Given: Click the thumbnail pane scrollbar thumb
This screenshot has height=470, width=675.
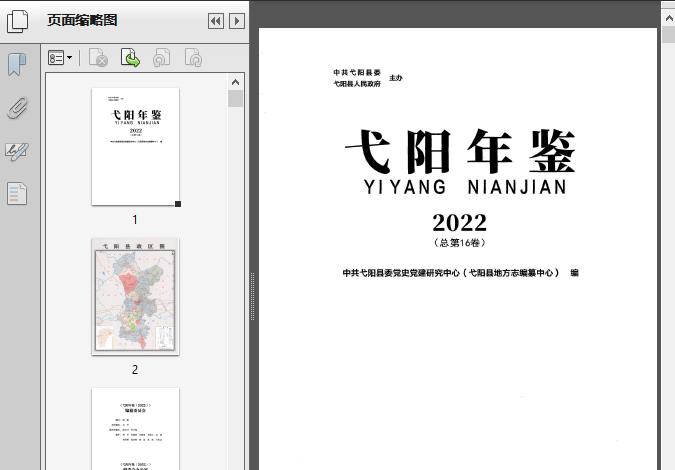Looking at the screenshot, I should 235,99.
